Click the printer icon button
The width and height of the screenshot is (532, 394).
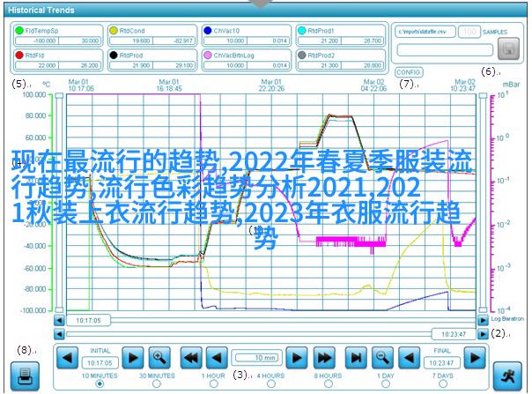coord(25,376)
